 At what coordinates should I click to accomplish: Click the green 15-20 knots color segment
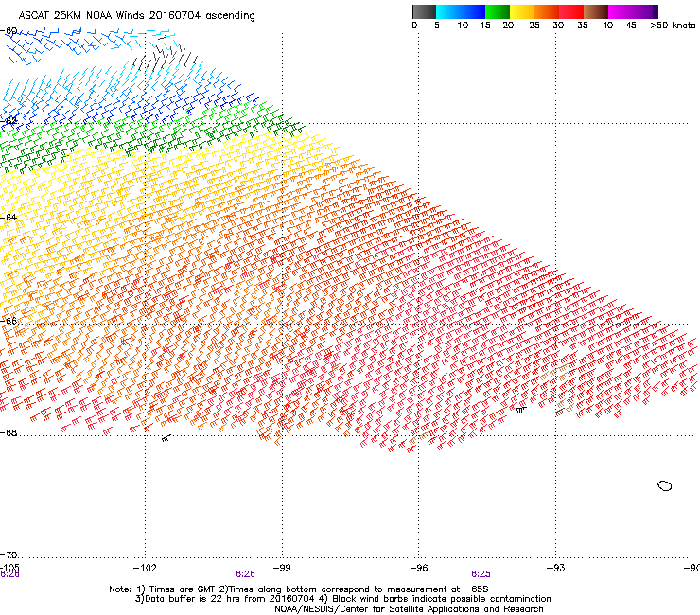coord(498,11)
